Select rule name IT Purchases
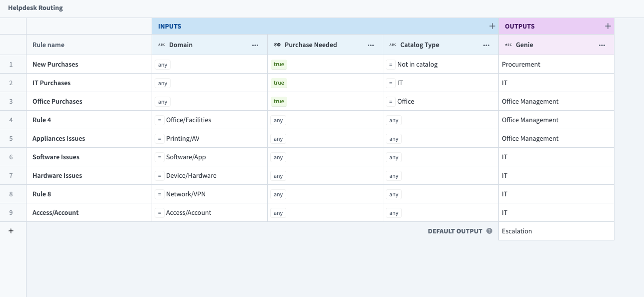The width and height of the screenshot is (644, 297). [52, 83]
